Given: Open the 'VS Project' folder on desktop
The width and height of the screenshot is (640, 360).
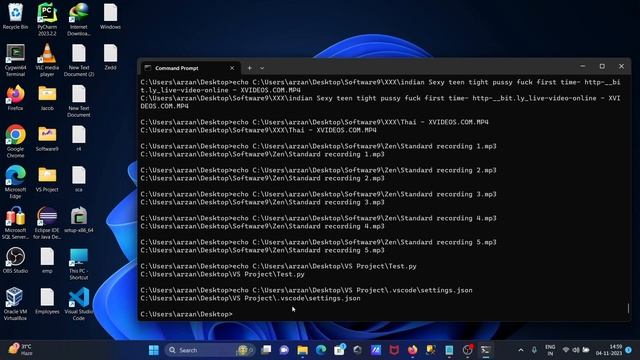Looking at the screenshot, I should coord(47,179).
